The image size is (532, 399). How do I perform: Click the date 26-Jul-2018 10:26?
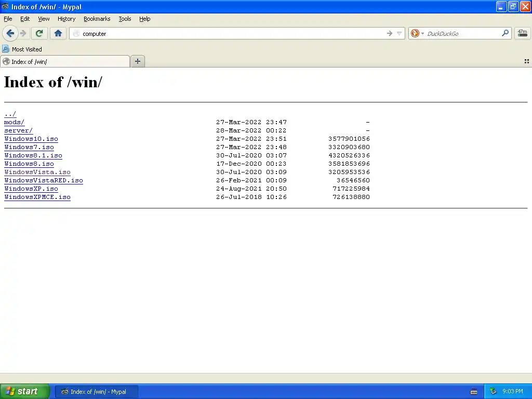(x=251, y=197)
